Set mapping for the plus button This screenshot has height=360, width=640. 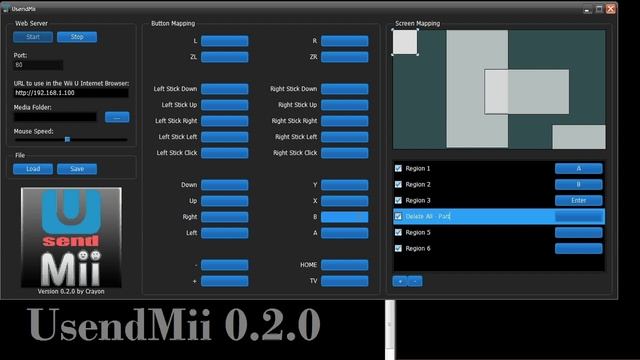tap(224, 281)
